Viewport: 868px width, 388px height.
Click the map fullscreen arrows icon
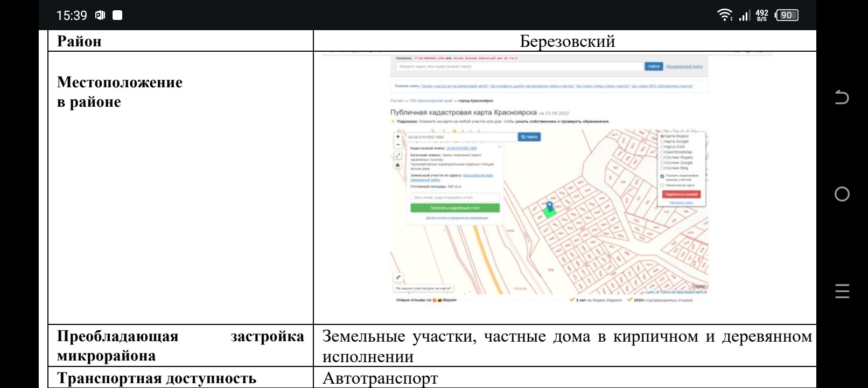pyautogui.click(x=398, y=155)
